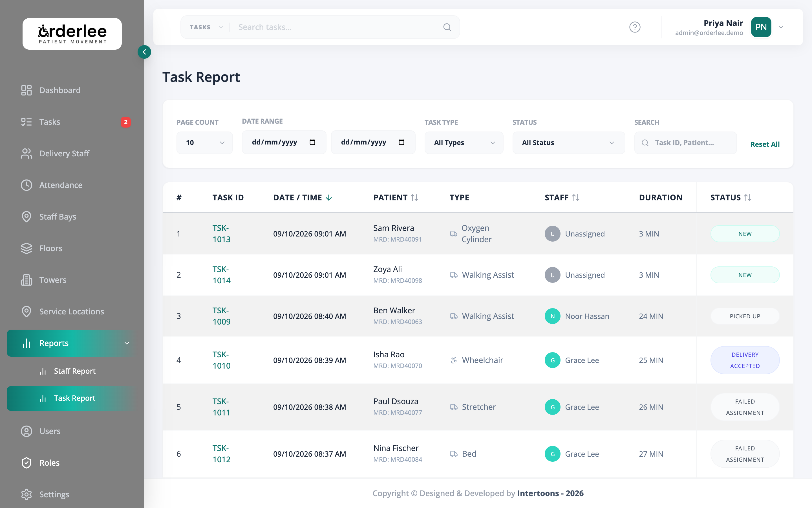Click the Towers building icon

point(26,280)
